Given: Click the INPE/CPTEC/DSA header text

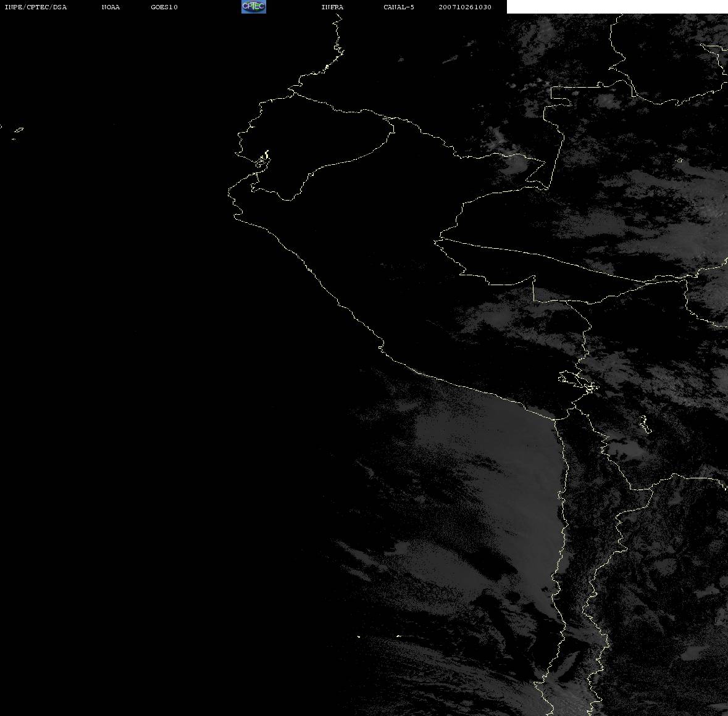Looking at the screenshot, I should coord(36,7).
